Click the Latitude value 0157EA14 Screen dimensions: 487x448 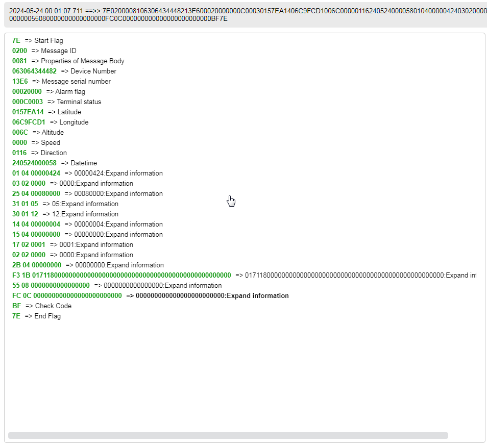28,112
